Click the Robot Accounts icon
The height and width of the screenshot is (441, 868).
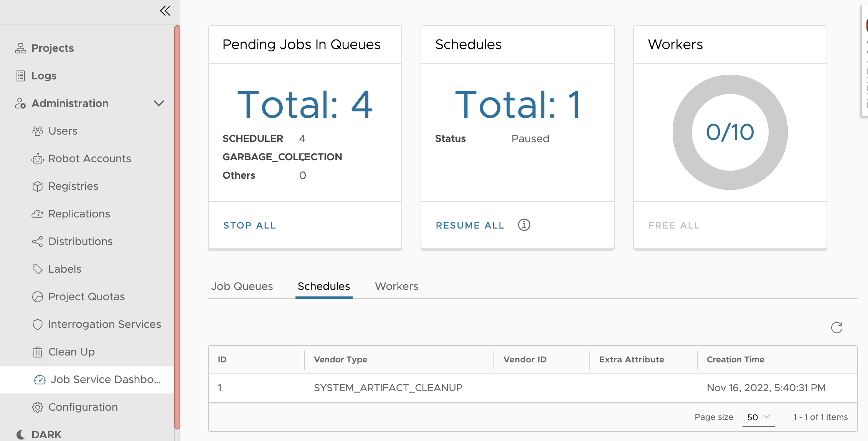(x=38, y=159)
